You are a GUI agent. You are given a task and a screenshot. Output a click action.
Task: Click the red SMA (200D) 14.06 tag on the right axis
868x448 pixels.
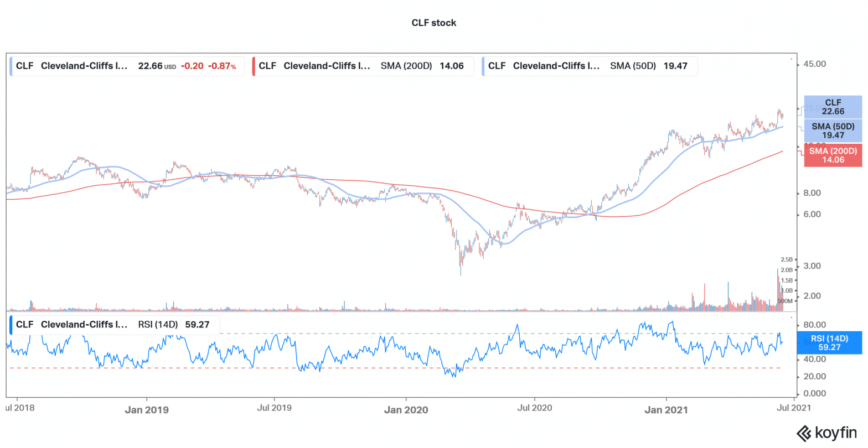click(833, 155)
